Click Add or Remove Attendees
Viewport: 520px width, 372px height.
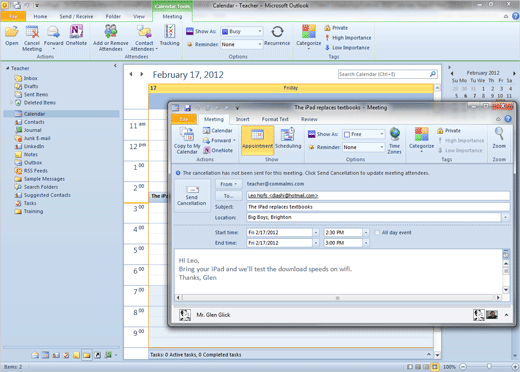pos(111,38)
